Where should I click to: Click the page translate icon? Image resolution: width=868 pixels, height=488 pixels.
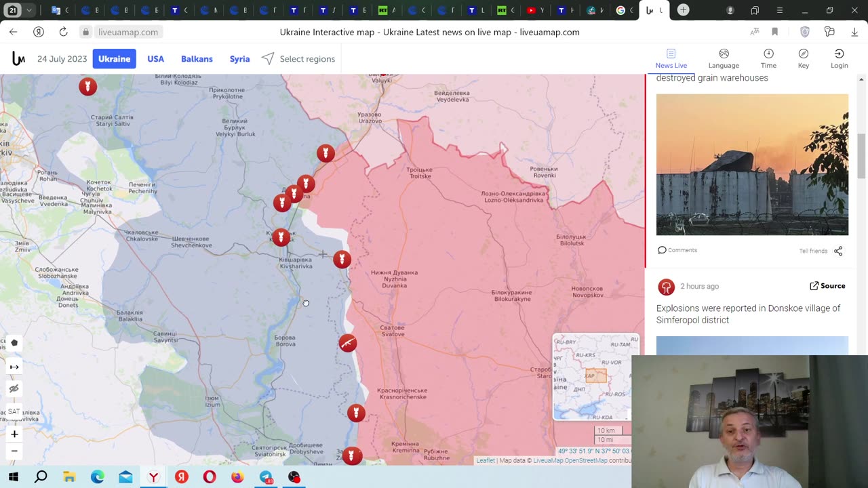pyautogui.click(x=755, y=32)
